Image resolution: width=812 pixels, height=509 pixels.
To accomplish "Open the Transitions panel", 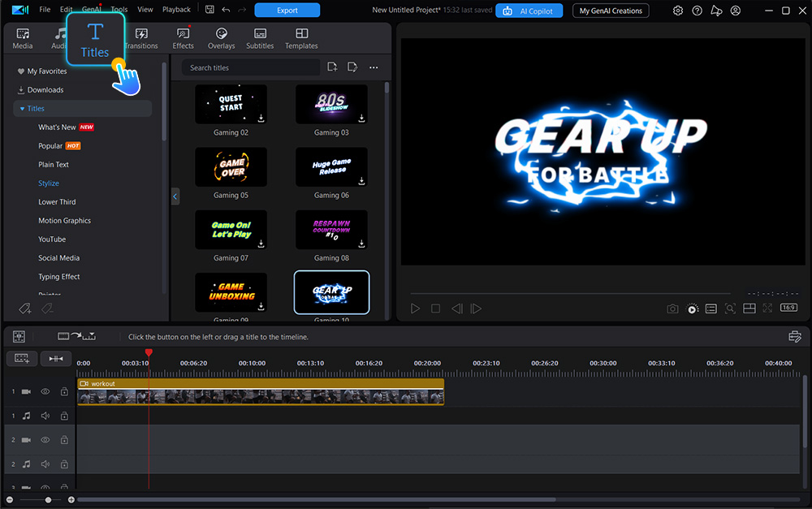I will (141, 37).
